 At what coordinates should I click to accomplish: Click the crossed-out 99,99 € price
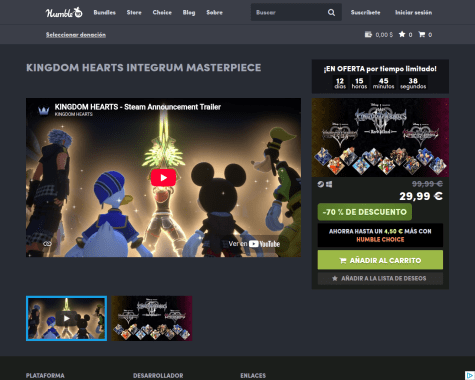[x=427, y=184]
